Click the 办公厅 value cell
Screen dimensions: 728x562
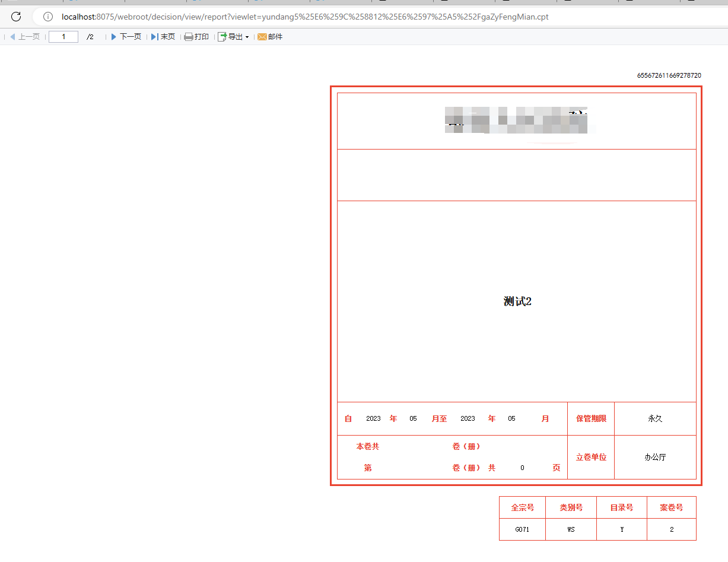(x=655, y=457)
